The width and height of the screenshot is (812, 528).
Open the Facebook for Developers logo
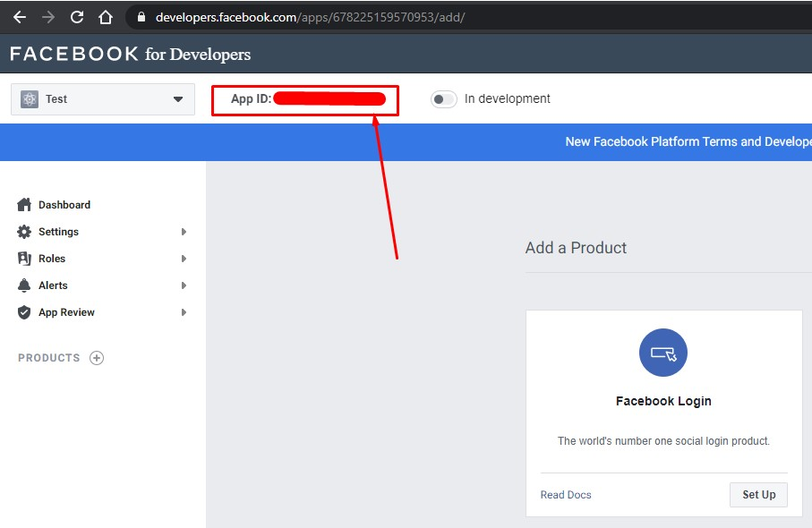[x=130, y=54]
